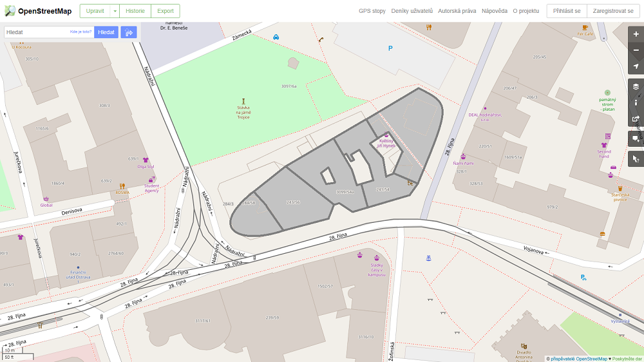Open the map key info icon
644x362 pixels.
[636, 102]
